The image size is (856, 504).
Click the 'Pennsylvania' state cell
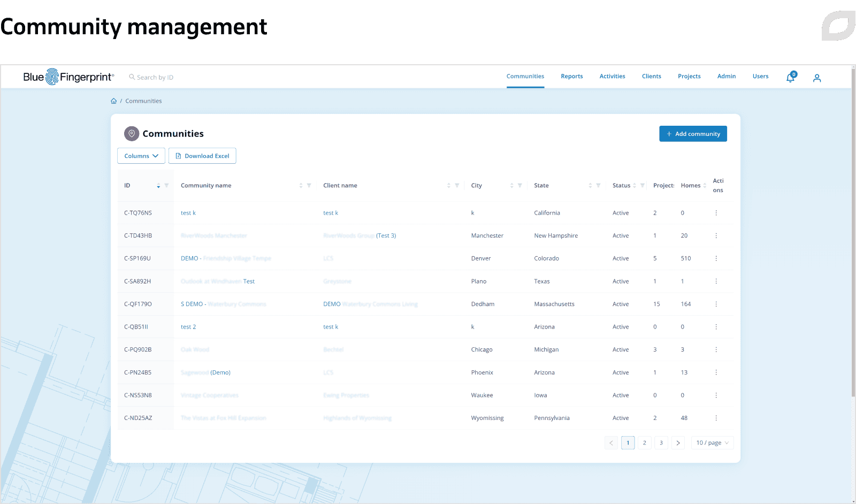click(x=552, y=418)
